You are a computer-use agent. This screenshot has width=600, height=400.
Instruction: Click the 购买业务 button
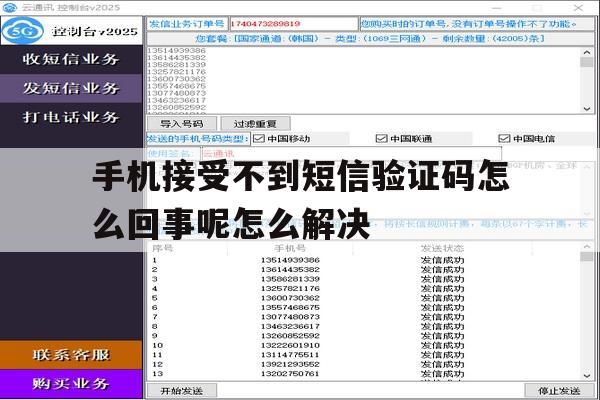coord(71,384)
